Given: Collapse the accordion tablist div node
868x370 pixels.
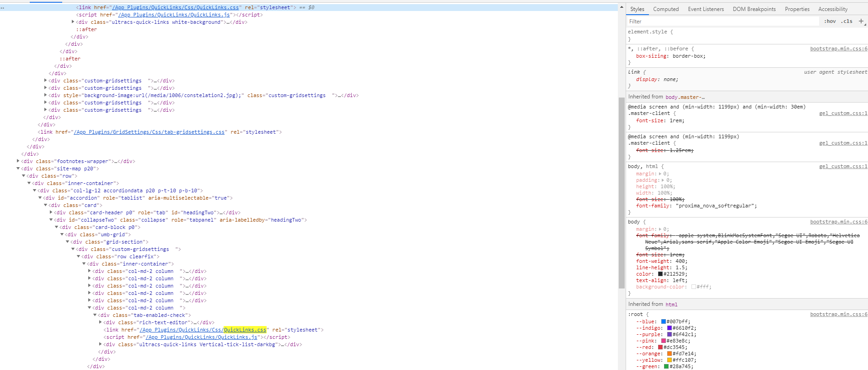Looking at the screenshot, I should point(40,198).
